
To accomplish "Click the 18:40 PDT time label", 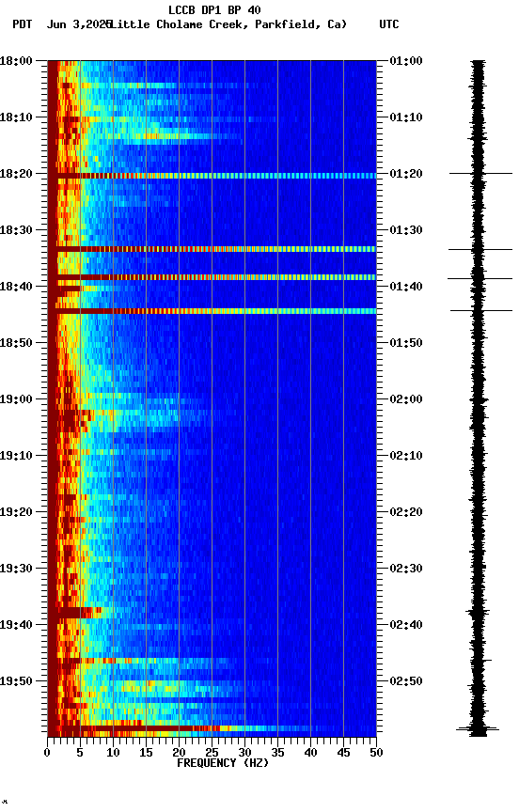I will click(x=16, y=287).
